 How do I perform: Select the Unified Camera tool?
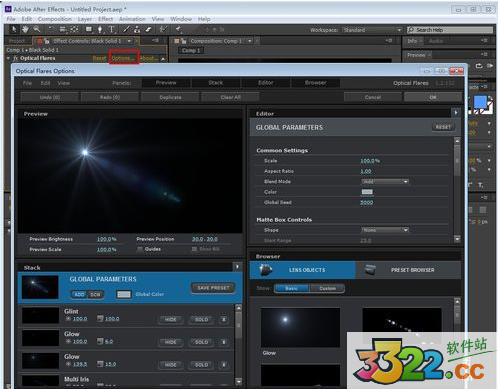62,30
